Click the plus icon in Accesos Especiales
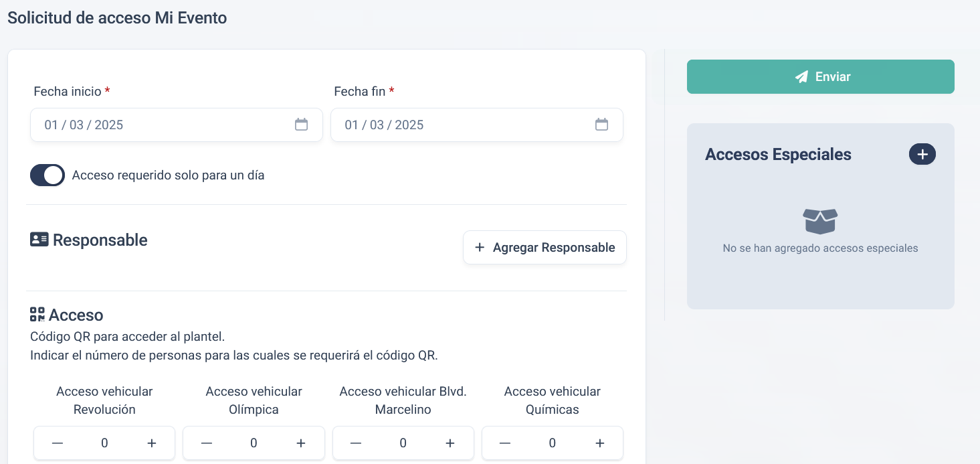The height and width of the screenshot is (464, 980). [922, 154]
